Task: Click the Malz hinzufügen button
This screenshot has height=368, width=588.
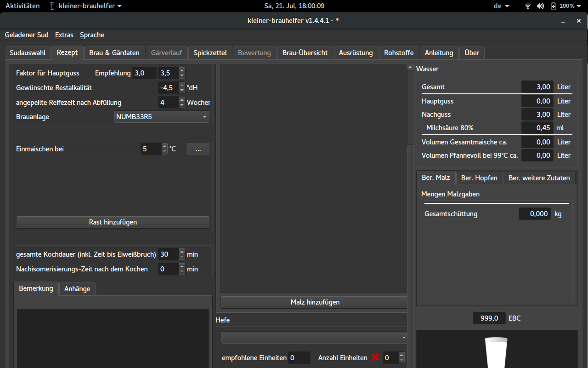Action: click(315, 302)
